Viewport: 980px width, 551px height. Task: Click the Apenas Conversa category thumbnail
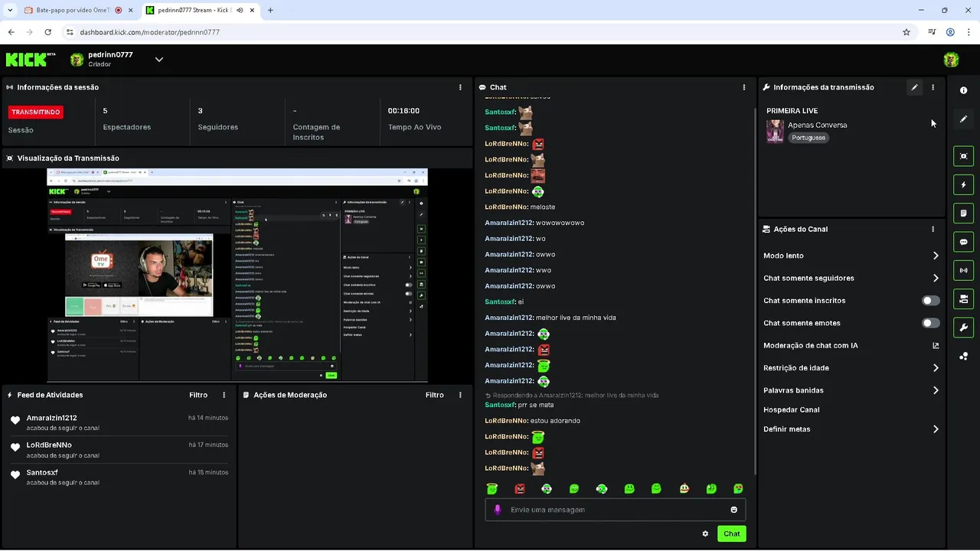click(775, 131)
